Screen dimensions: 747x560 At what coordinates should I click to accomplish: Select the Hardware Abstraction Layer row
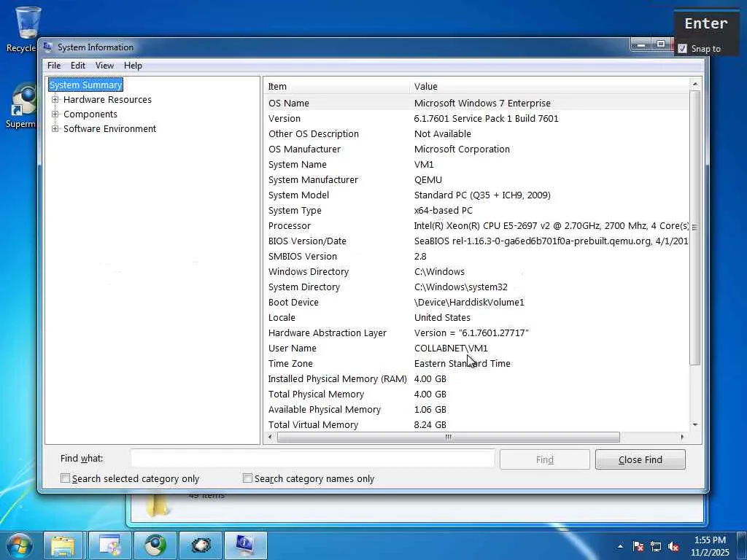[476, 332]
